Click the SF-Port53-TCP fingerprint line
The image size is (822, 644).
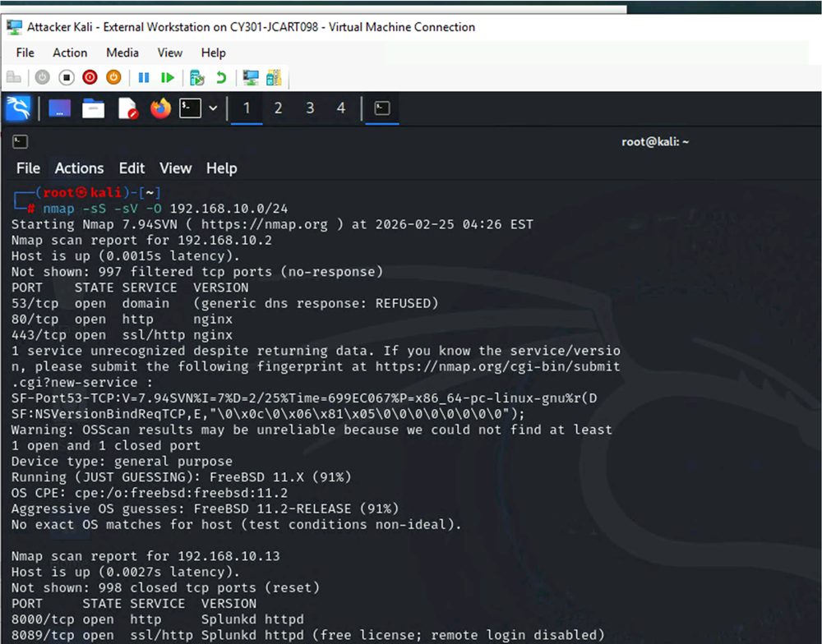click(x=304, y=398)
